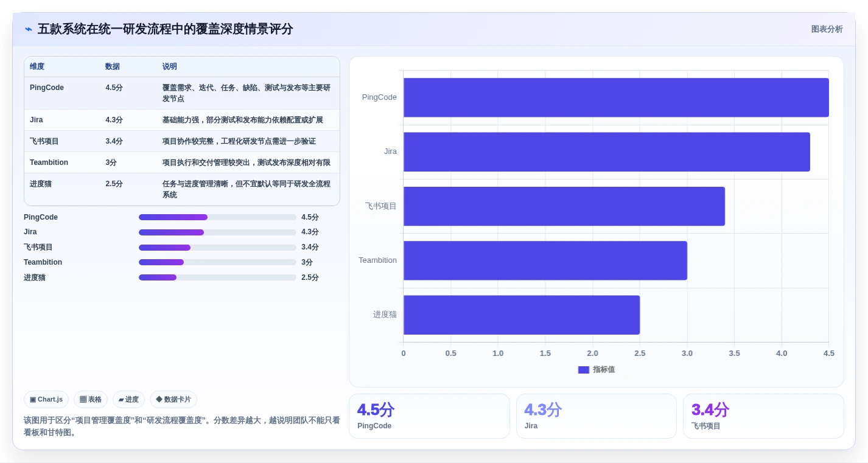Click the Jira progress bar

(217, 232)
